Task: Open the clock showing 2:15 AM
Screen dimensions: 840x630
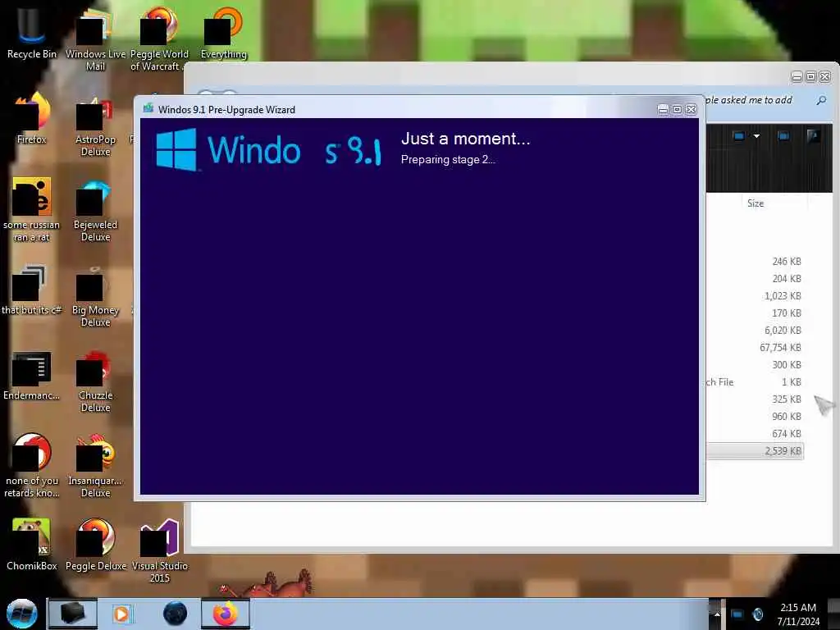Action: click(798, 614)
